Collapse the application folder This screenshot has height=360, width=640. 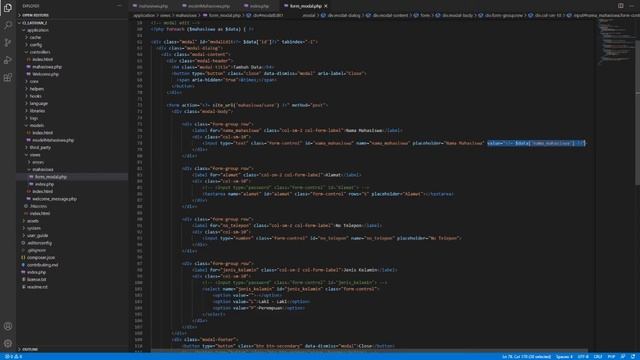click(x=38, y=30)
